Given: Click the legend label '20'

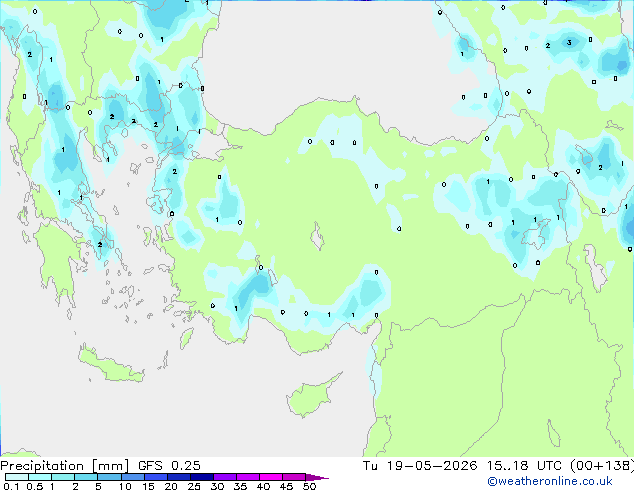Looking at the screenshot, I should click(x=171, y=486).
